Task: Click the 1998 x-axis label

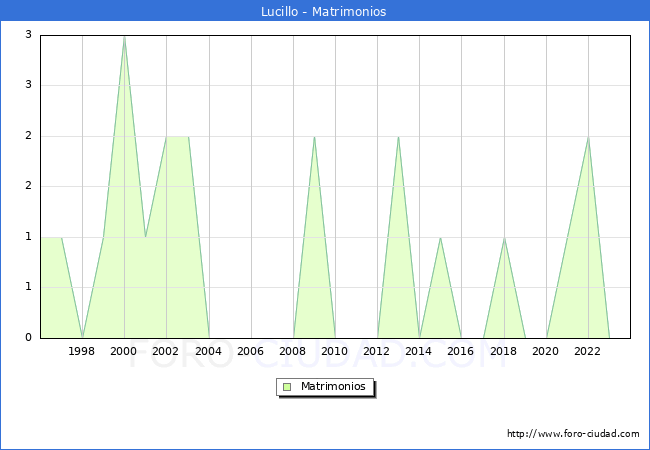Action: coord(82,351)
